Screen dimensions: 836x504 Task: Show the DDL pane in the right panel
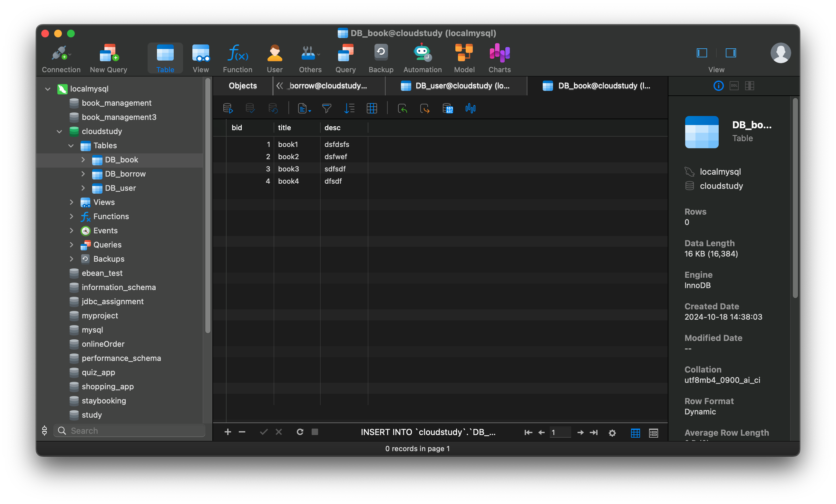(x=734, y=86)
